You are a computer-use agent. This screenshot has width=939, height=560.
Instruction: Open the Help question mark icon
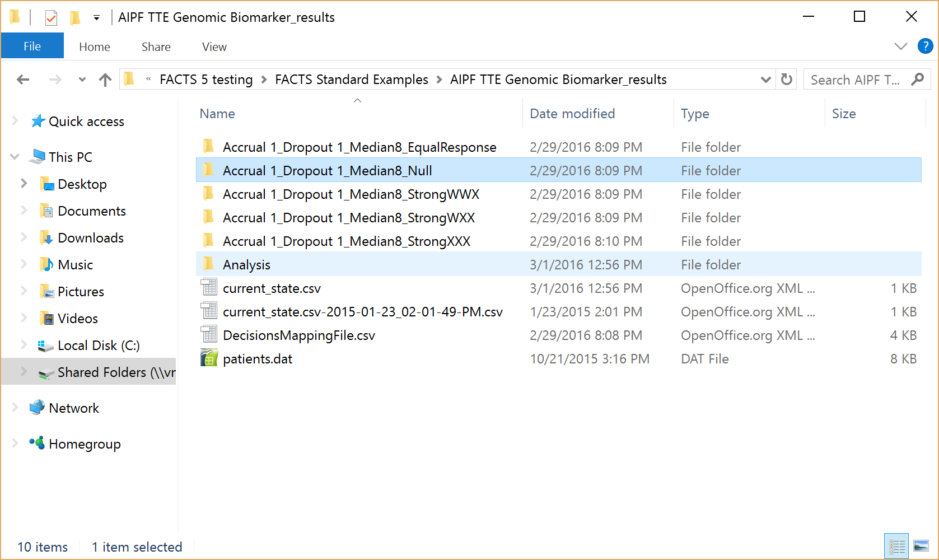pos(925,46)
